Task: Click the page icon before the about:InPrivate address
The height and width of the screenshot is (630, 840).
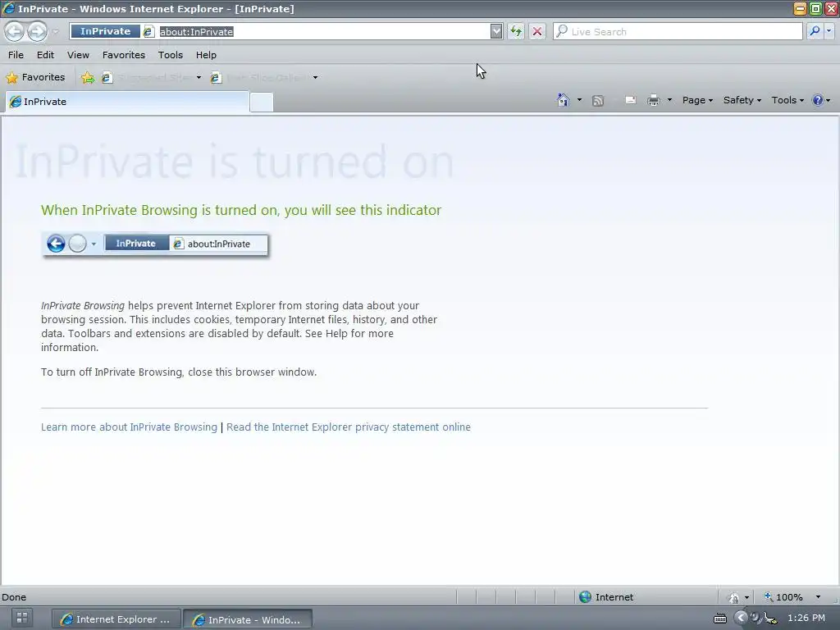Action: click(149, 32)
